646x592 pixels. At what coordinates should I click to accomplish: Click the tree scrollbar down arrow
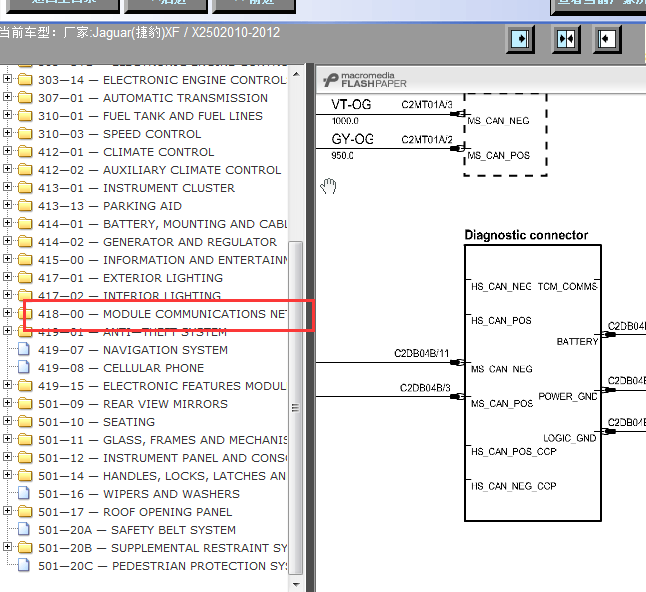(x=296, y=584)
